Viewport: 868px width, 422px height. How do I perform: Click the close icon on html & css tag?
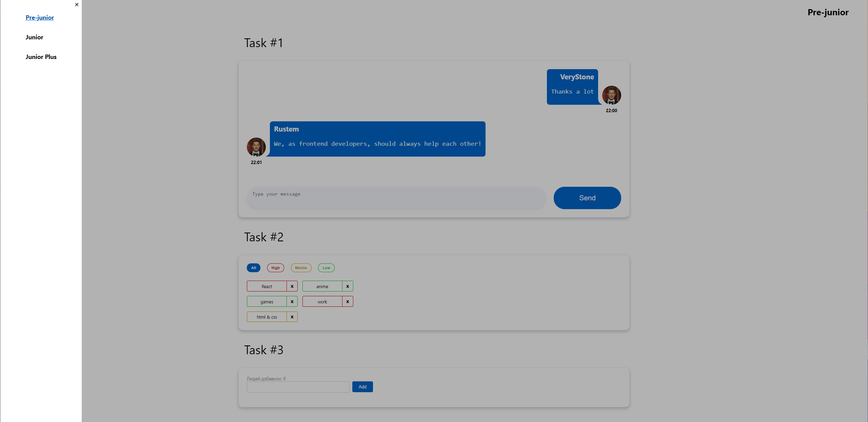point(292,316)
